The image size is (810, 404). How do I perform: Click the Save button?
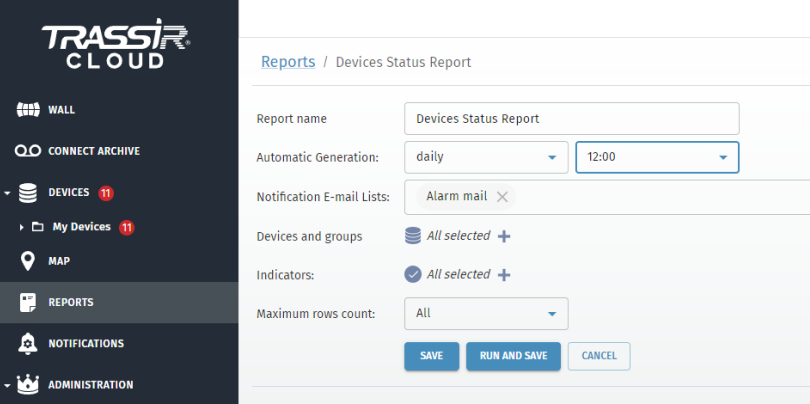[431, 355]
